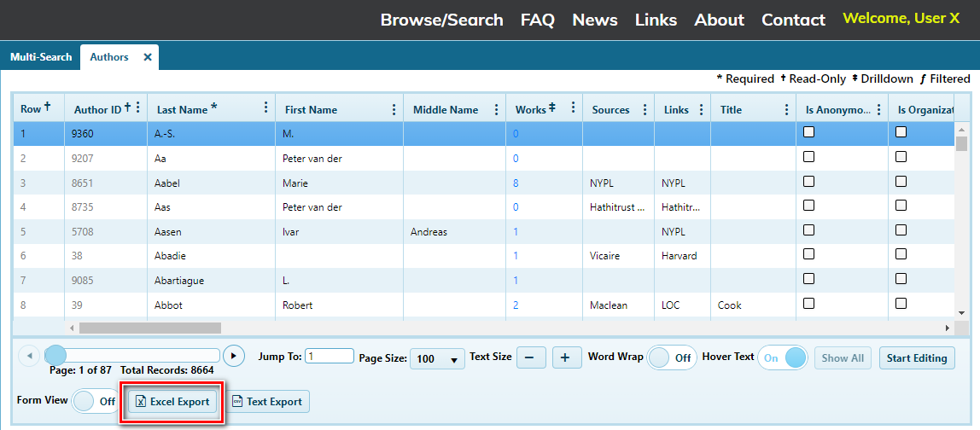980x430 pixels.
Task: Check Is Anonymous box for Aabel row
Action: [809, 182]
